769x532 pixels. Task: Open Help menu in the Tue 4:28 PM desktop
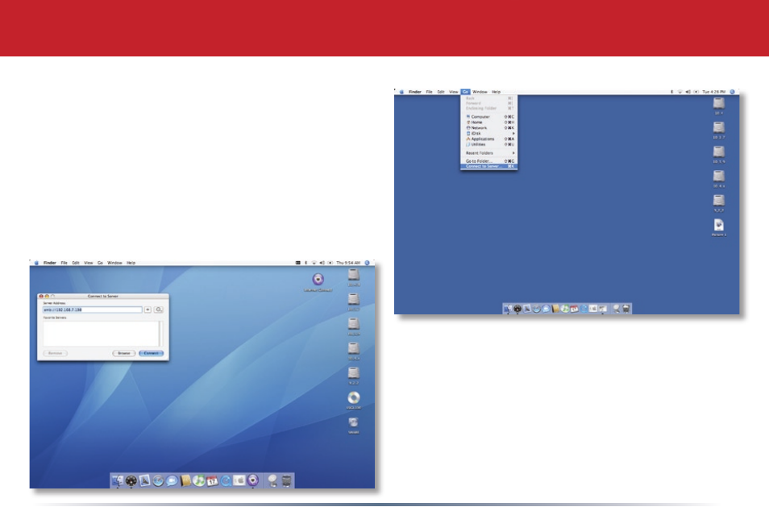(497, 92)
